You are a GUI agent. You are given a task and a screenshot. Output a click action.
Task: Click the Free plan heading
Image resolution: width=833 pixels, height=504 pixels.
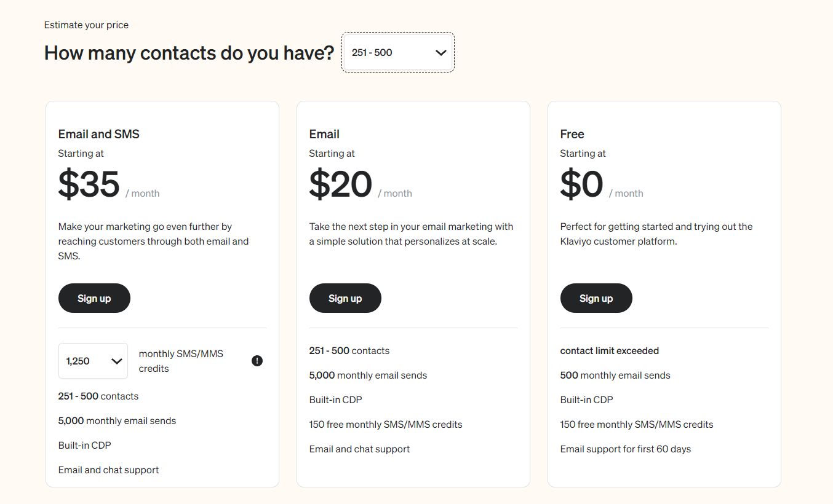572,134
